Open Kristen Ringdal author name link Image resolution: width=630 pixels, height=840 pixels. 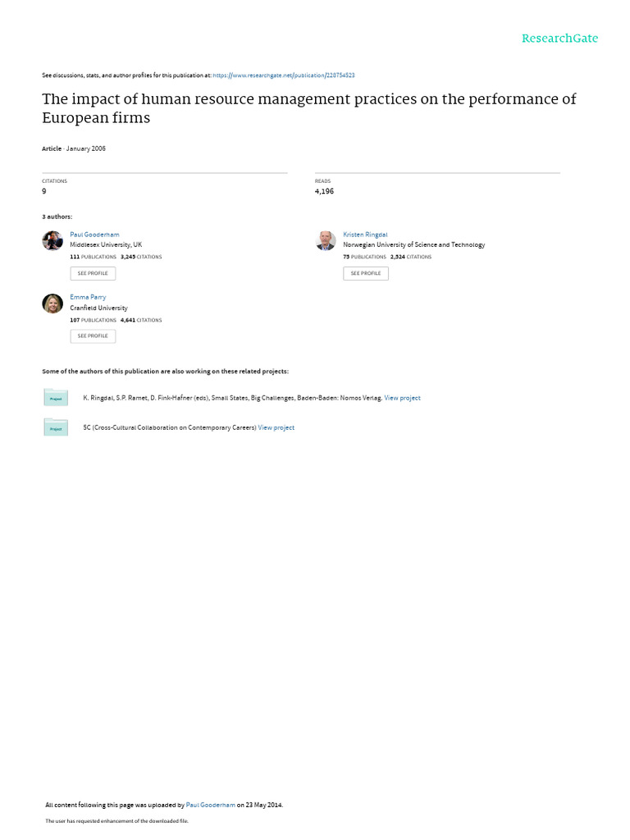[365, 235]
